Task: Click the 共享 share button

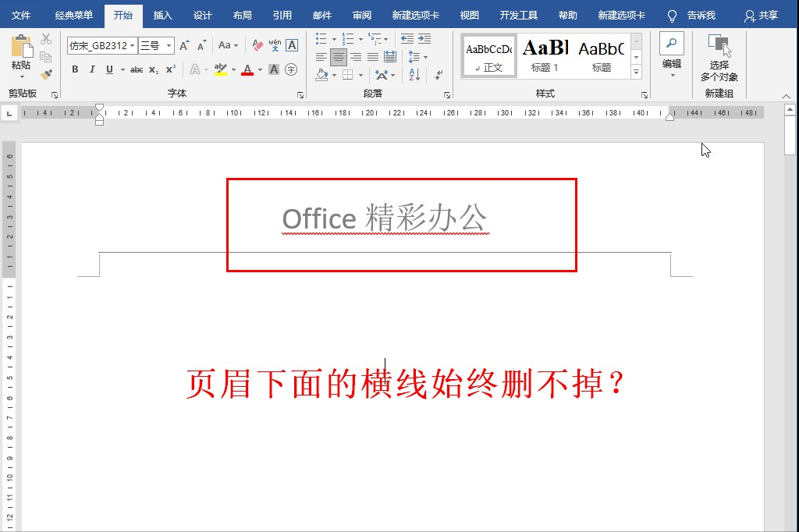Action: 761,16
